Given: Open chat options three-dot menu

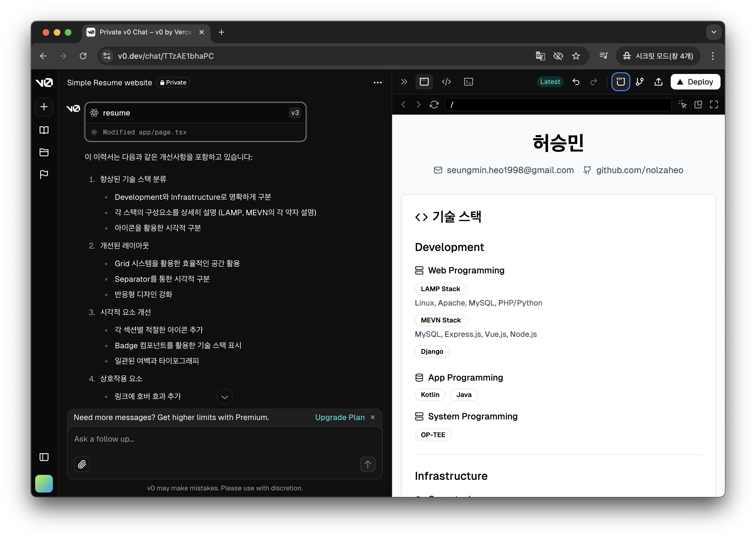Looking at the screenshot, I should pos(377,83).
